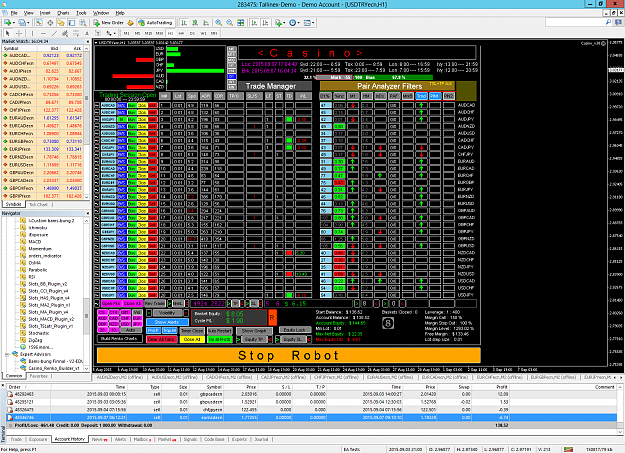Click the New Chart toolbar icon
625x453 pixels.
7,23
